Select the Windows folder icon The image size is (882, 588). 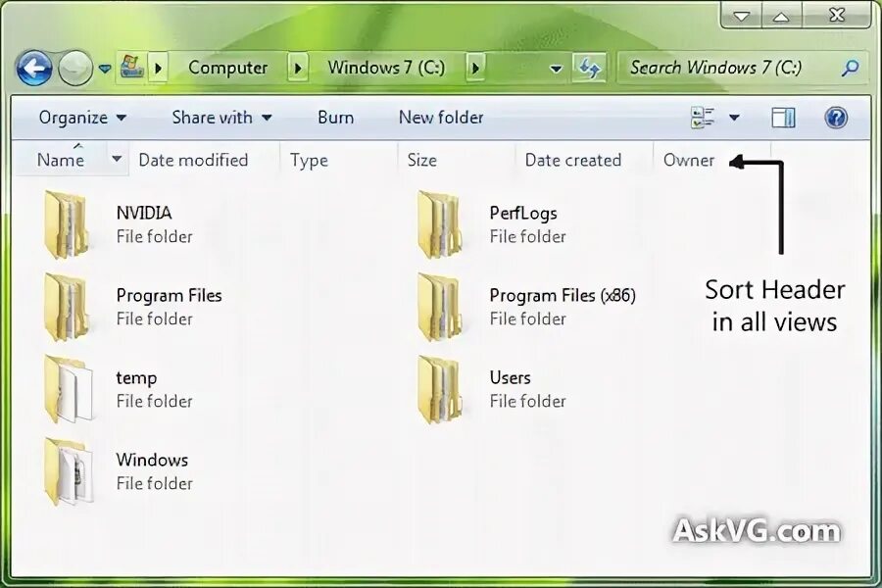pyautogui.click(x=68, y=471)
